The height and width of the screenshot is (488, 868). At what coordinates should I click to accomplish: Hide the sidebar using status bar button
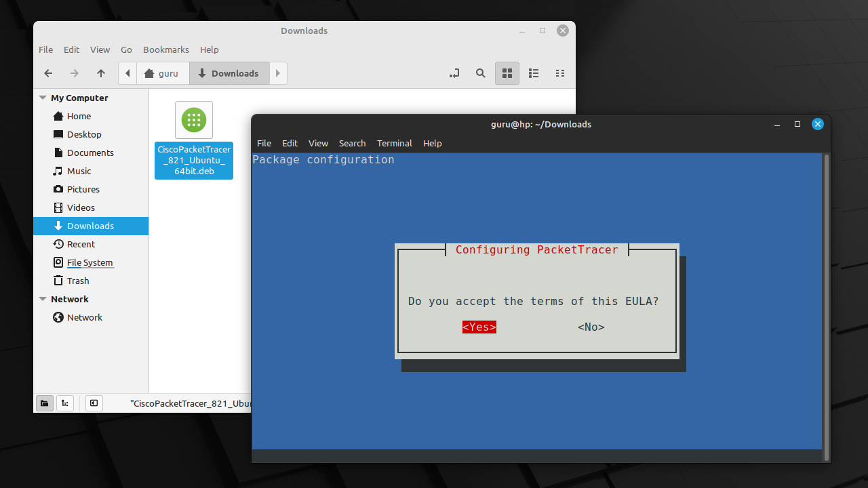[x=94, y=403]
